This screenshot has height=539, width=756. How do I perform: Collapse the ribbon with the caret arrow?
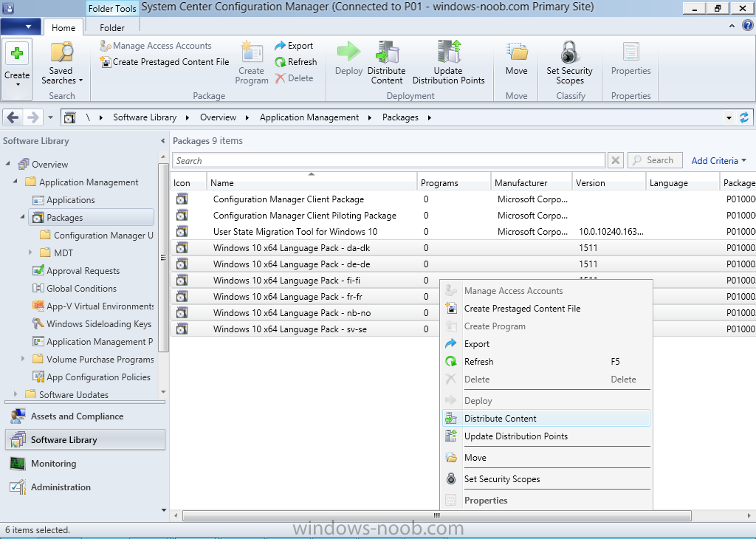[732, 26]
